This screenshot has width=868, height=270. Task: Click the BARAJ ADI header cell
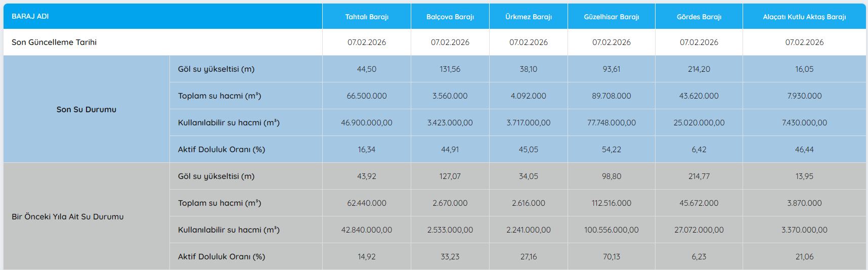tap(30, 16)
